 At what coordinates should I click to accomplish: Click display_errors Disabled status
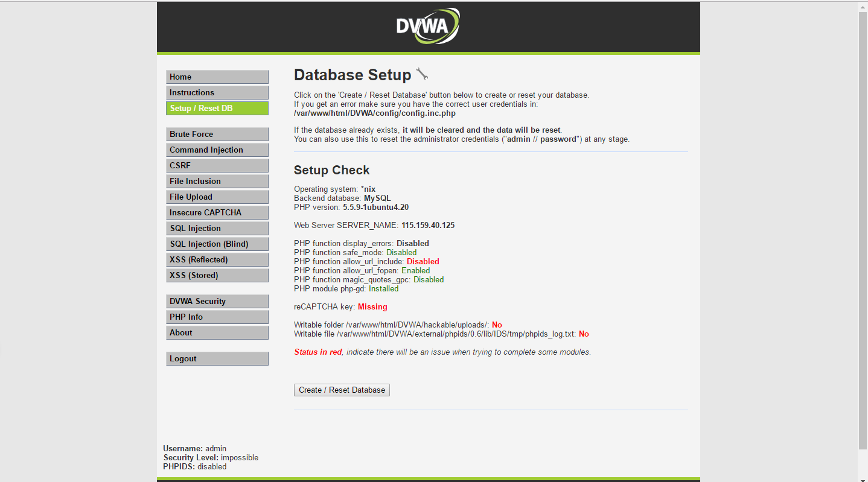pyautogui.click(x=413, y=243)
